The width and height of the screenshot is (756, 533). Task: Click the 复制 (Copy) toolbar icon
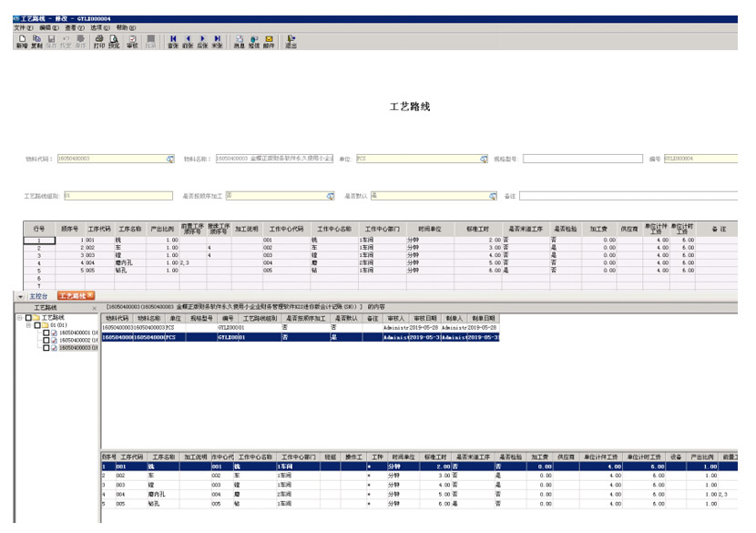click(37, 41)
